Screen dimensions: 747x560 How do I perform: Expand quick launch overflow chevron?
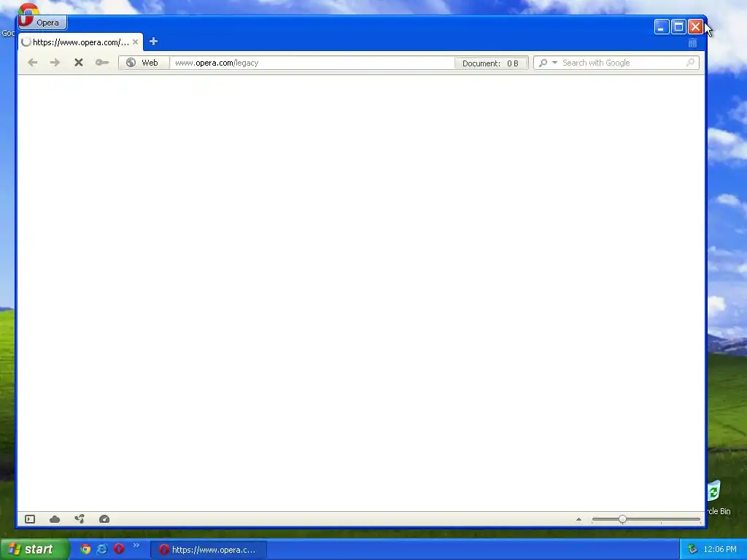pyautogui.click(x=136, y=545)
